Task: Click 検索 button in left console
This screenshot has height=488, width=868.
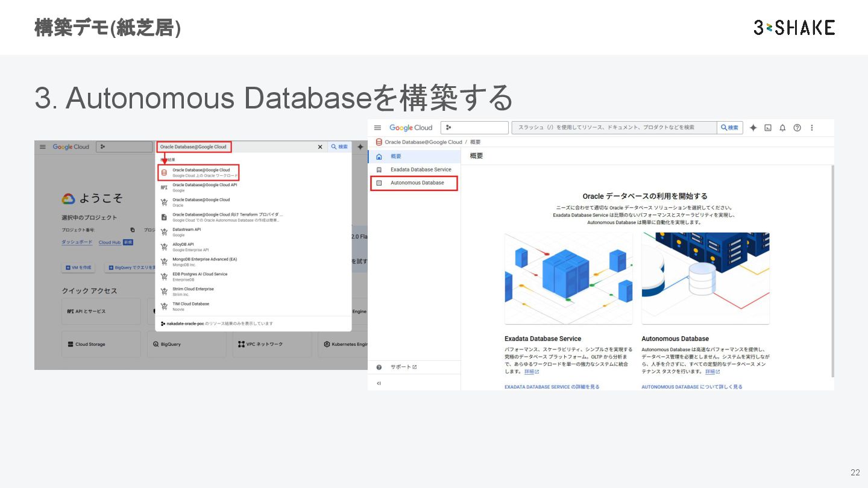Action: coord(339,146)
